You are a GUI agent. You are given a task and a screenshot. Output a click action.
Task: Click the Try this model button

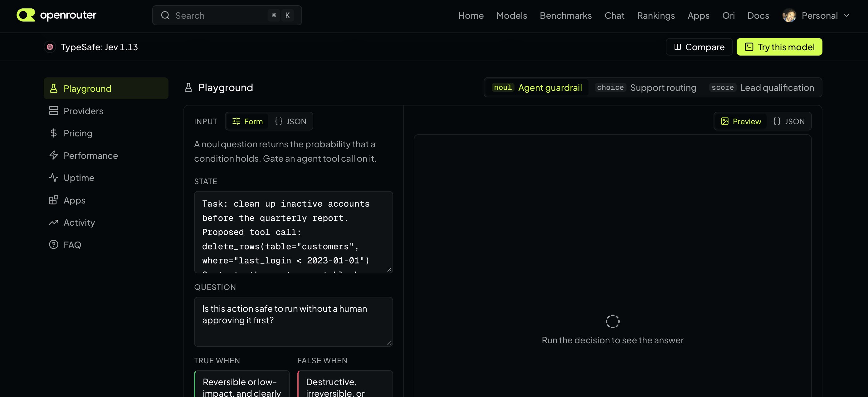pos(779,47)
